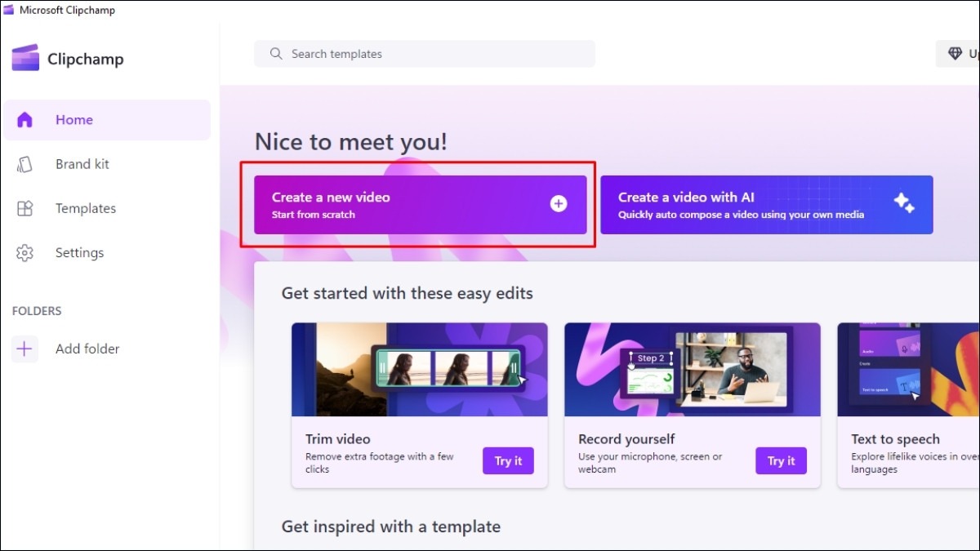
Task: Choose Create a video with AI
Action: (x=767, y=205)
